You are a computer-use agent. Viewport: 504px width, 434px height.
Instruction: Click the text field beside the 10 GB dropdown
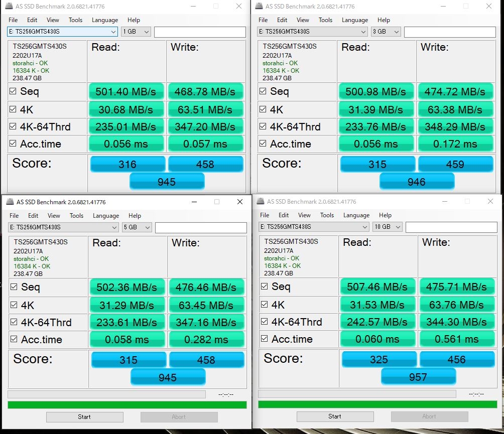coord(451,227)
